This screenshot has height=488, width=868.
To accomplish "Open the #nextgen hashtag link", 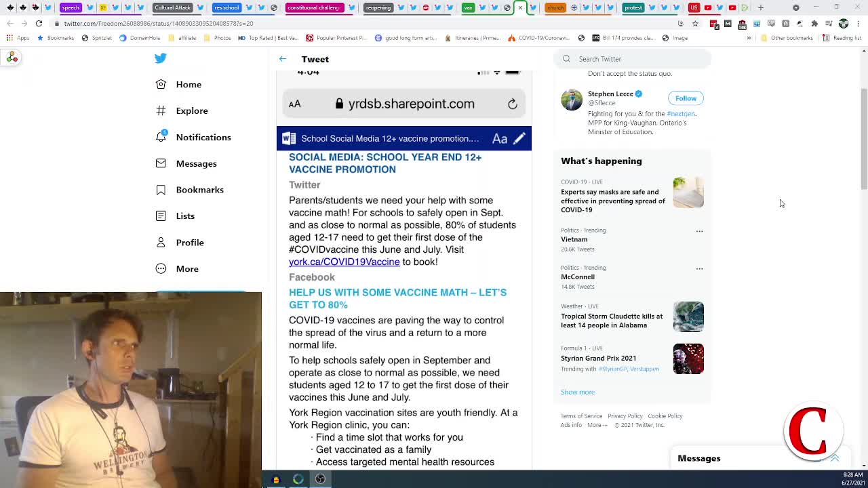I will (681, 114).
